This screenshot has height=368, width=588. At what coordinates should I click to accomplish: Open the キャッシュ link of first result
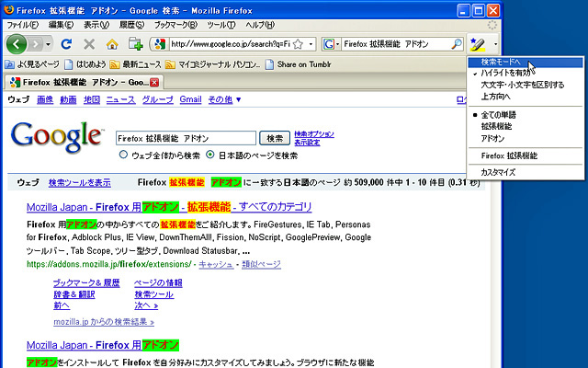click(x=216, y=264)
